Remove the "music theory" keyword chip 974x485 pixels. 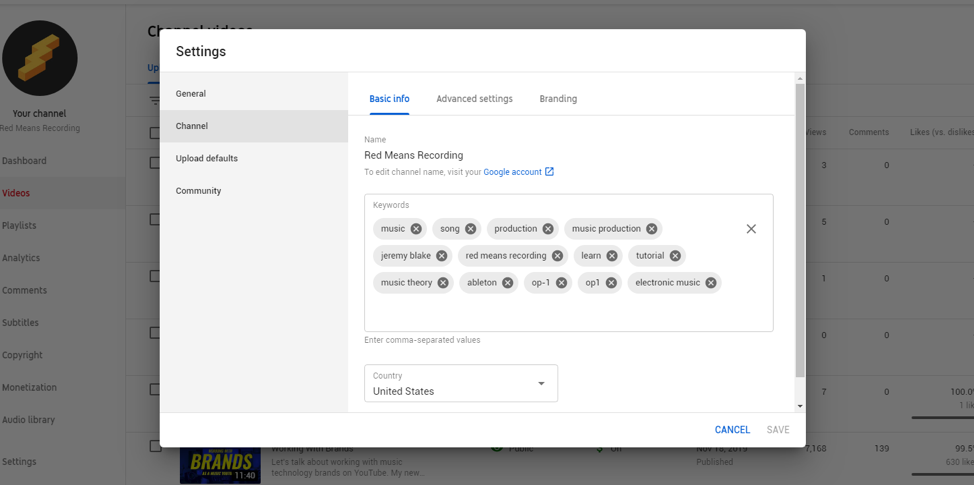pos(443,283)
